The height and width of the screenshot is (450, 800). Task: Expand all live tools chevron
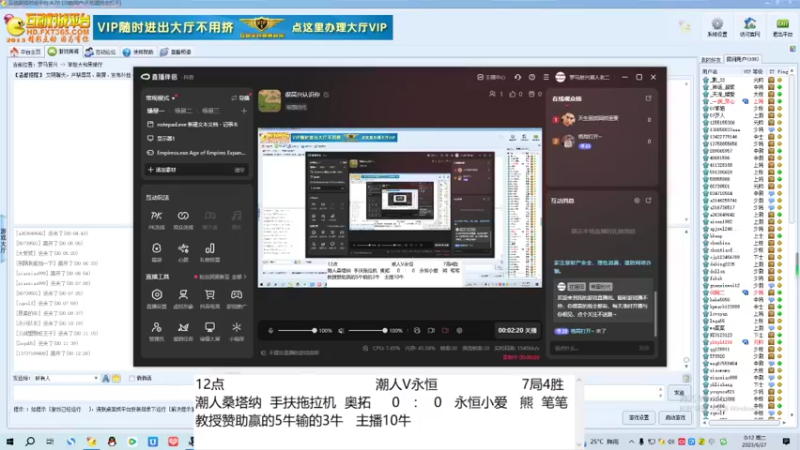pos(240,277)
